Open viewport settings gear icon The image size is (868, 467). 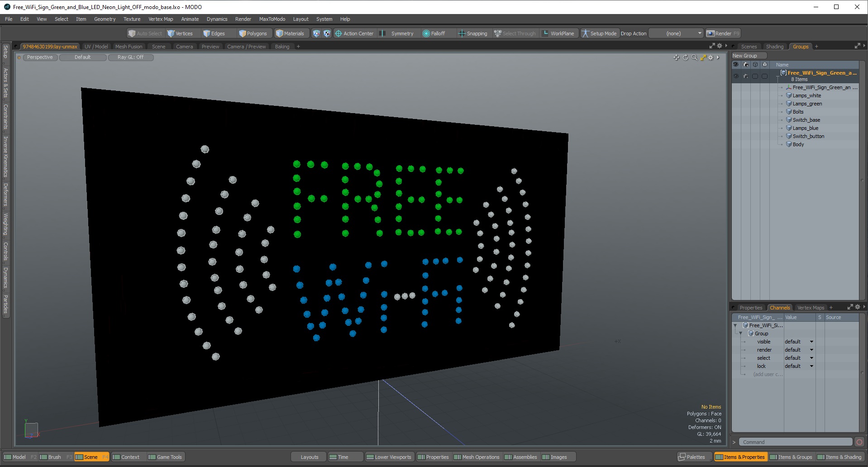[x=711, y=57]
